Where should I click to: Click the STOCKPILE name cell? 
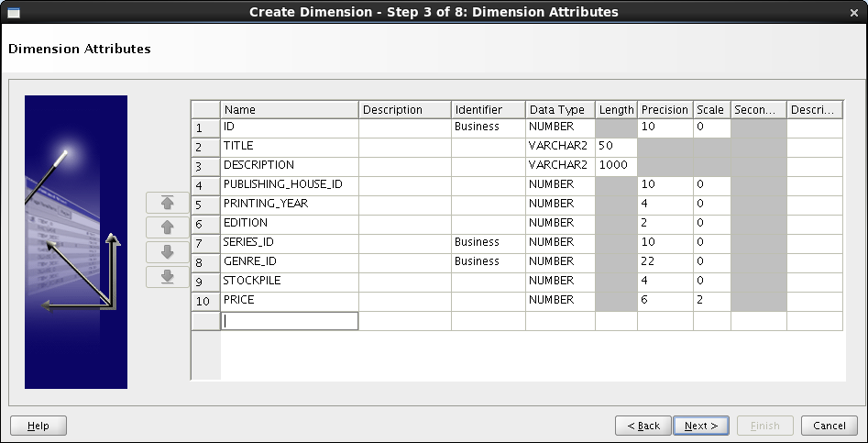point(290,282)
